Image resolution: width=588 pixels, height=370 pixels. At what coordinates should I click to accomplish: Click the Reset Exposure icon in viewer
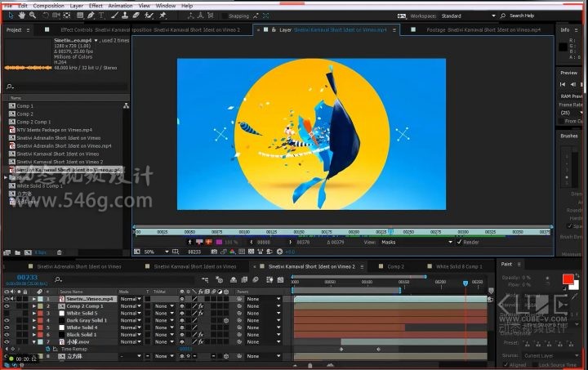pyautogui.click(x=280, y=252)
